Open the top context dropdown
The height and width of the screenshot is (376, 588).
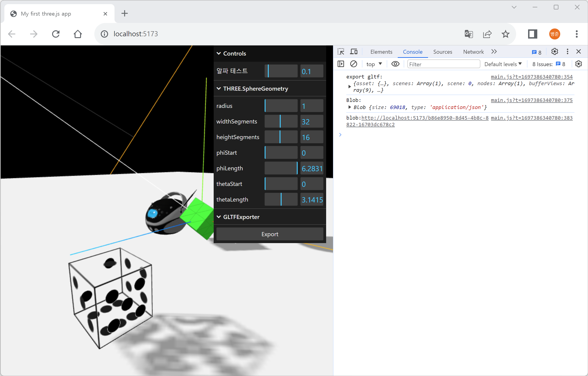tap(374, 64)
